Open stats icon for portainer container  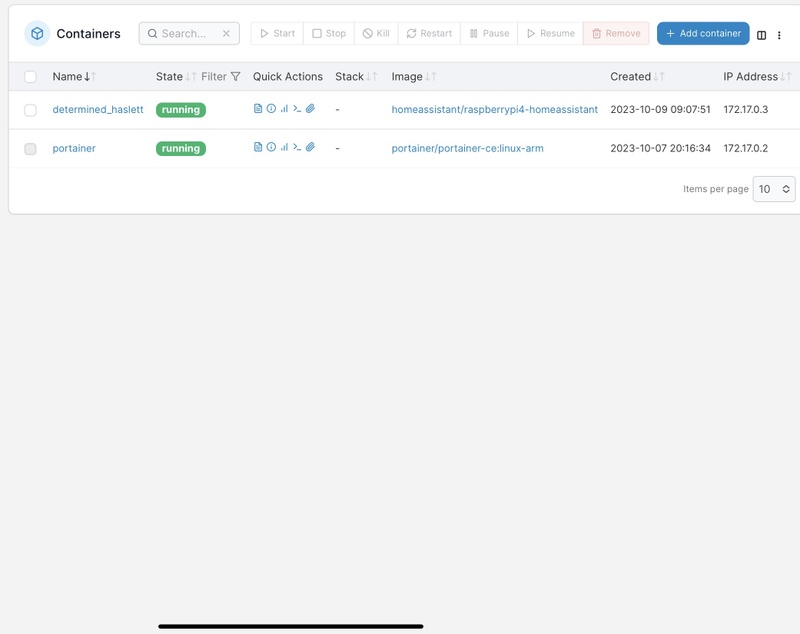coord(284,147)
